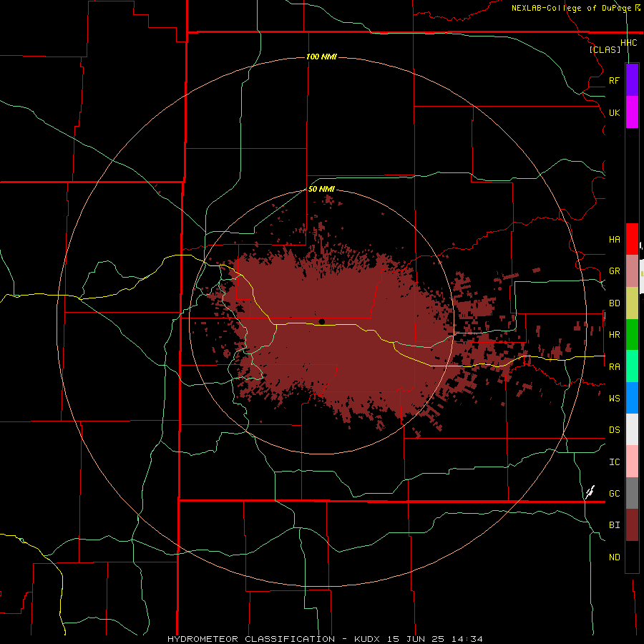Click the "BD" legend label
Viewport: 644px width, 644px height.
[x=614, y=303]
